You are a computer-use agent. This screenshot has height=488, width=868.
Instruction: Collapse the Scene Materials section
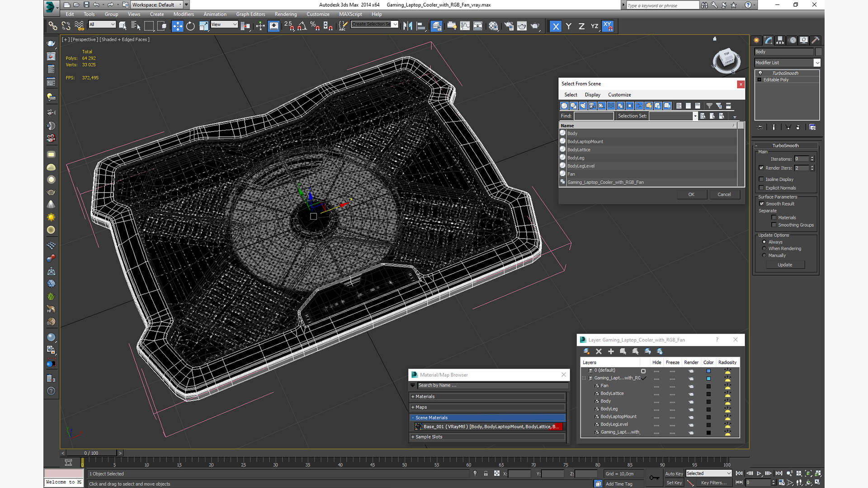(x=488, y=418)
